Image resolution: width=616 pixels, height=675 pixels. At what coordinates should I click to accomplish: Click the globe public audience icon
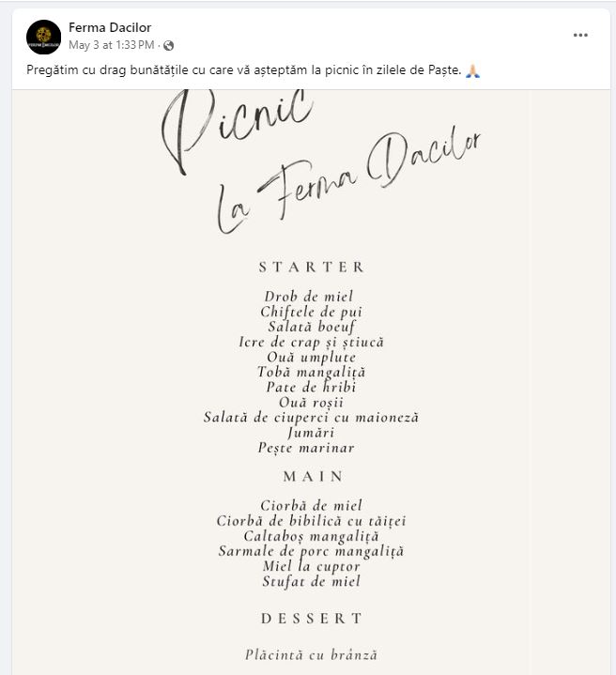169,45
